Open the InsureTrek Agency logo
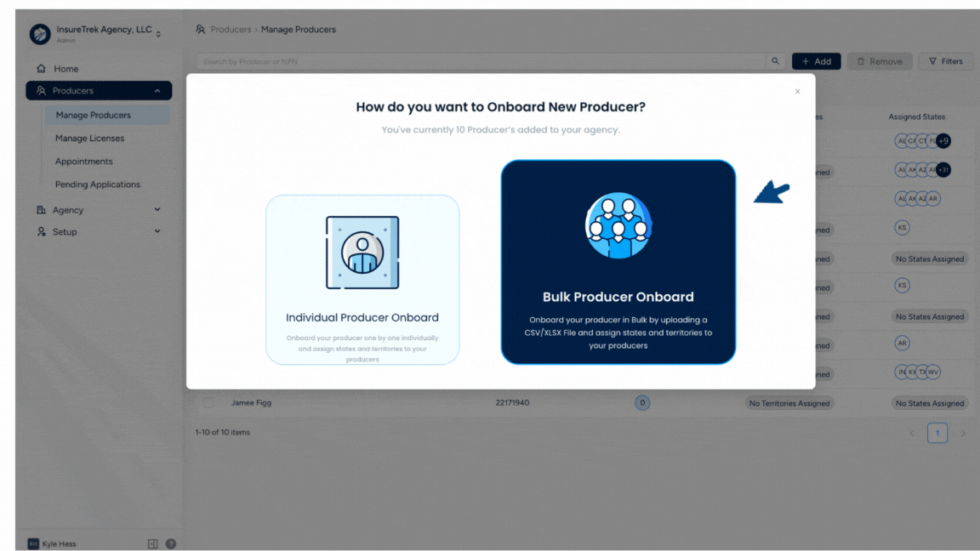The width and height of the screenshot is (980, 551). pyautogui.click(x=39, y=34)
